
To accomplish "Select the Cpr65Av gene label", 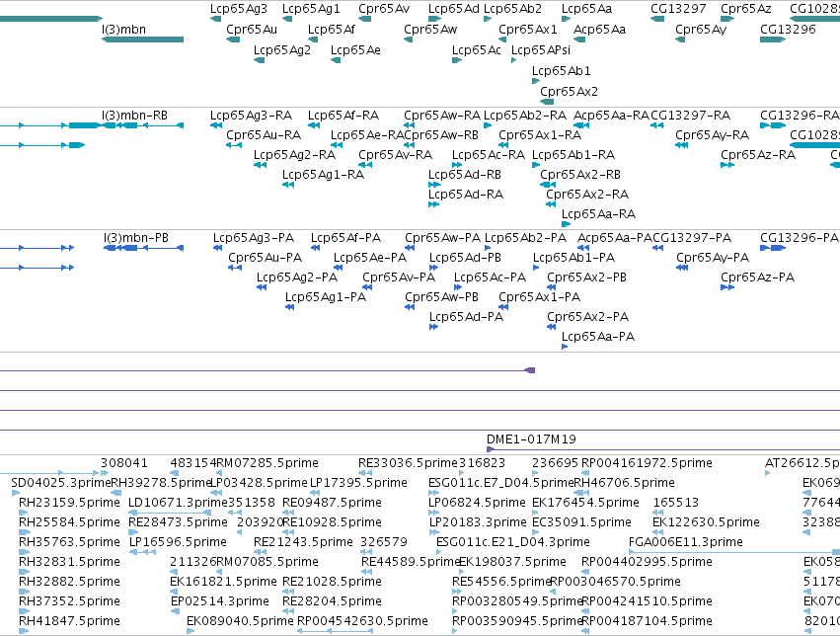I will (x=384, y=9).
